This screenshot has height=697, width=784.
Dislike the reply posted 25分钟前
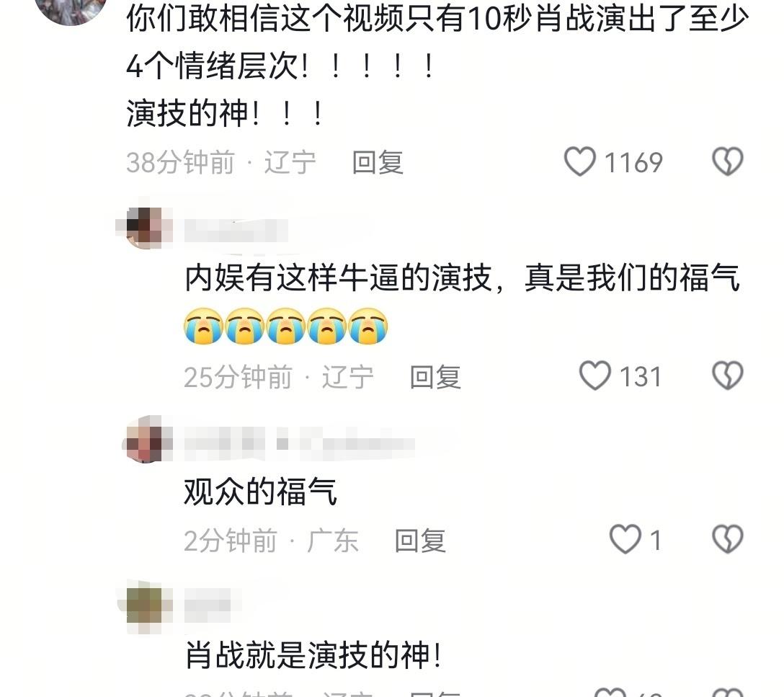pyautogui.click(x=728, y=376)
